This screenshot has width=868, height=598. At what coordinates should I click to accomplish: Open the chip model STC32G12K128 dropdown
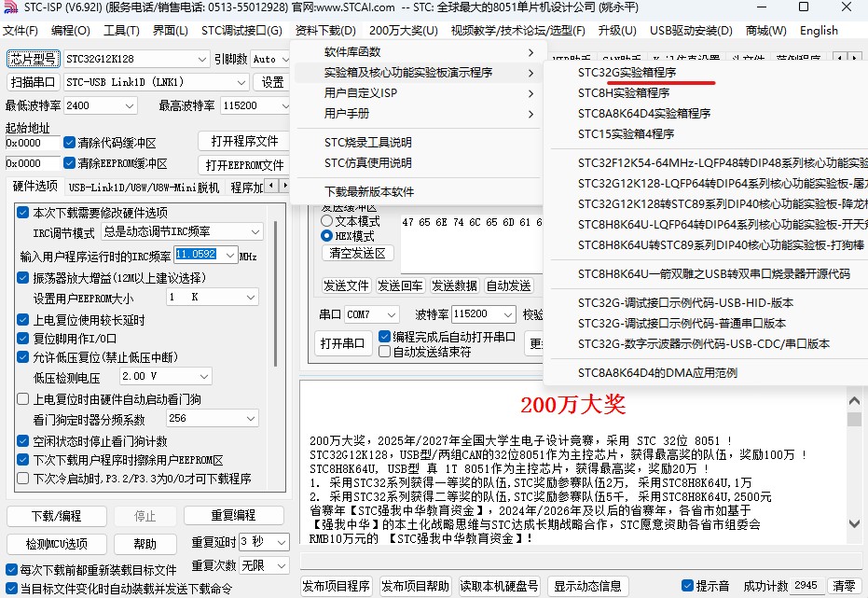[201, 59]
